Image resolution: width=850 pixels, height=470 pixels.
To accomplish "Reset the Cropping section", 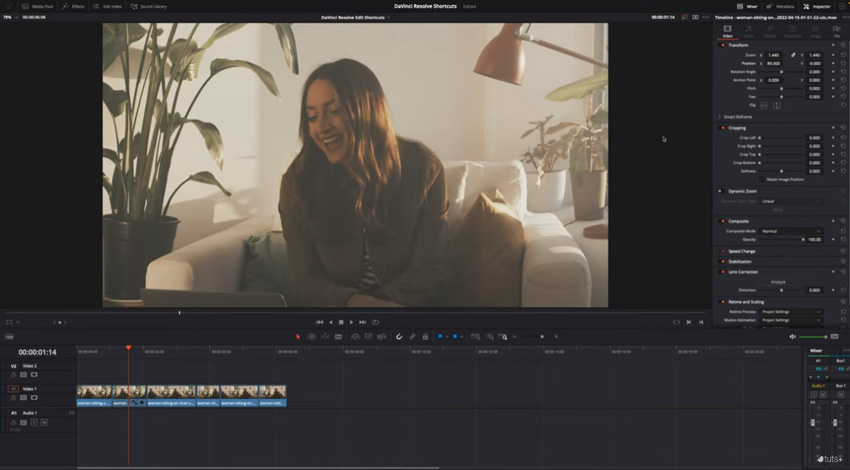I will [x=843, y=128].
